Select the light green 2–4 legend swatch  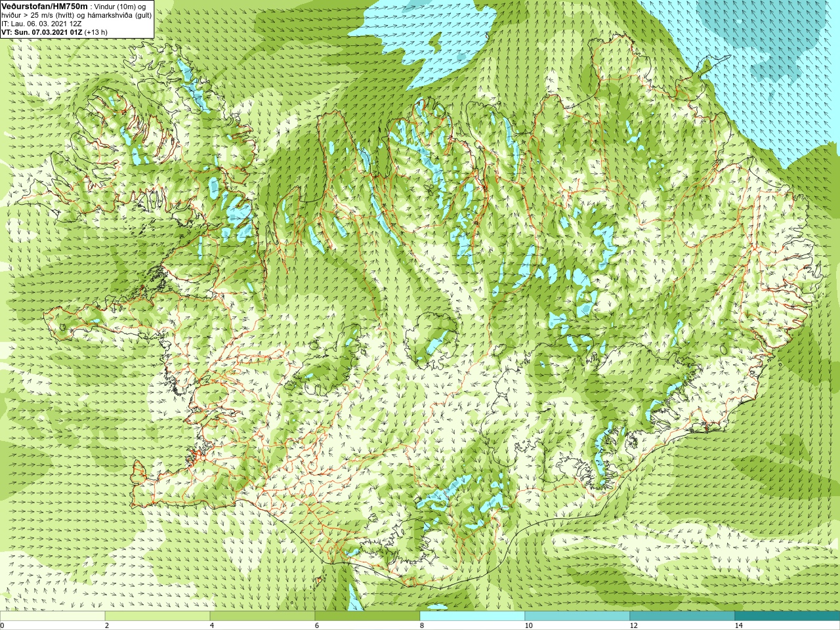(157, 616)
